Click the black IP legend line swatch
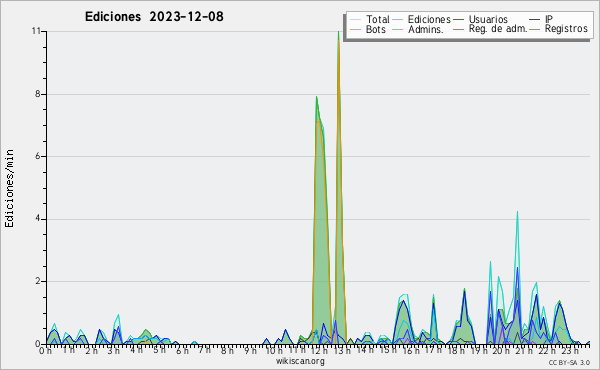The width and height of the screenshot is (600, 370). pyautogui.click(x=535, y=20)
